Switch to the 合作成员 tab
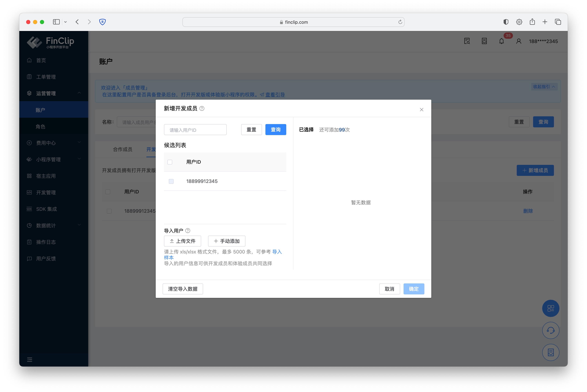 coord(123,149)
